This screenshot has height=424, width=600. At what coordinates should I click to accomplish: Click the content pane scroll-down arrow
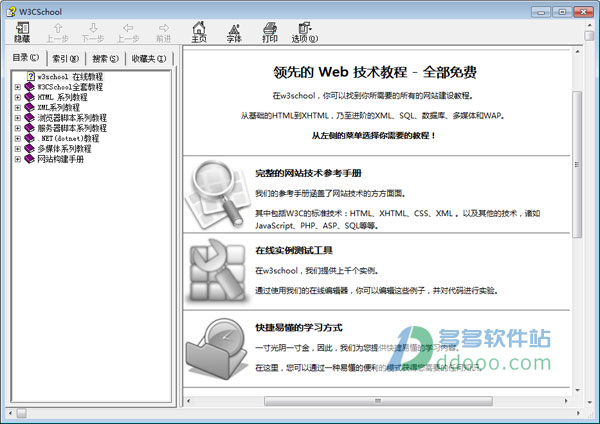pyautogui.click(x=577, y=390)
